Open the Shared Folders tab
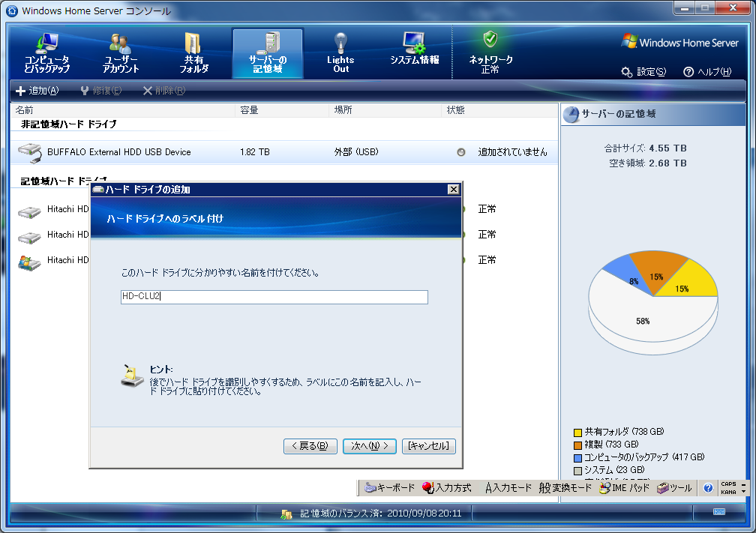756x533 pixels. 193,53
